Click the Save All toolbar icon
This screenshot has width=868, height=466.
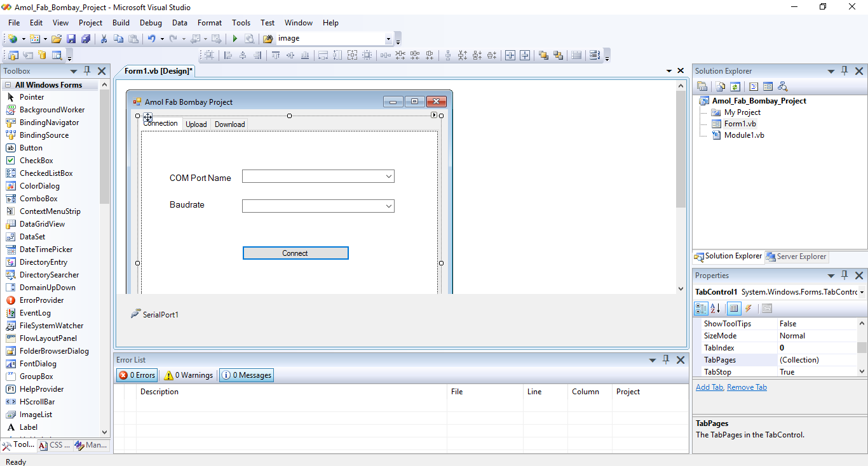click(85, 39)
